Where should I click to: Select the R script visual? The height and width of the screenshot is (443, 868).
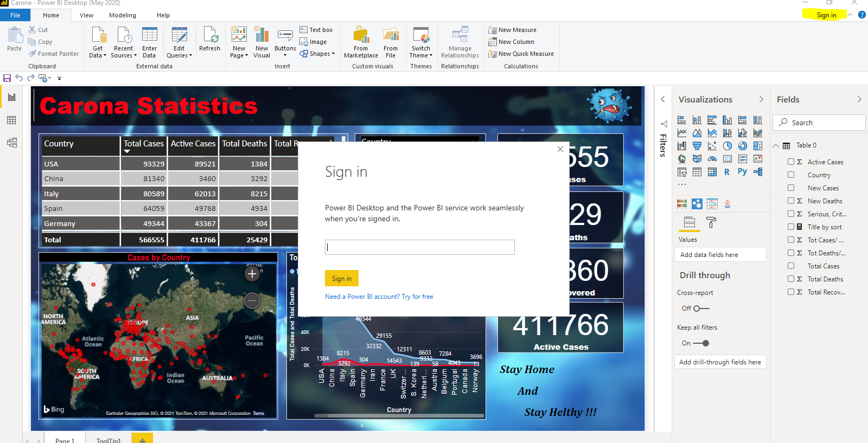[727, 172]
